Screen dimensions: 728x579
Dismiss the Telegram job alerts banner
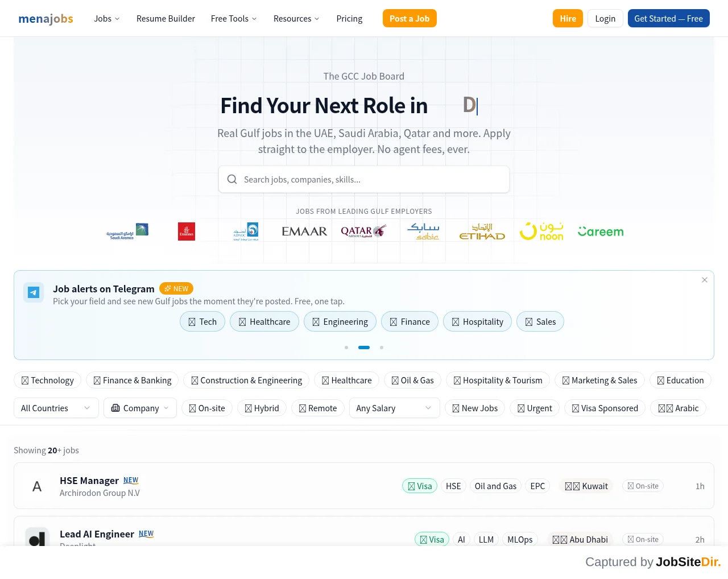[705, 280]
